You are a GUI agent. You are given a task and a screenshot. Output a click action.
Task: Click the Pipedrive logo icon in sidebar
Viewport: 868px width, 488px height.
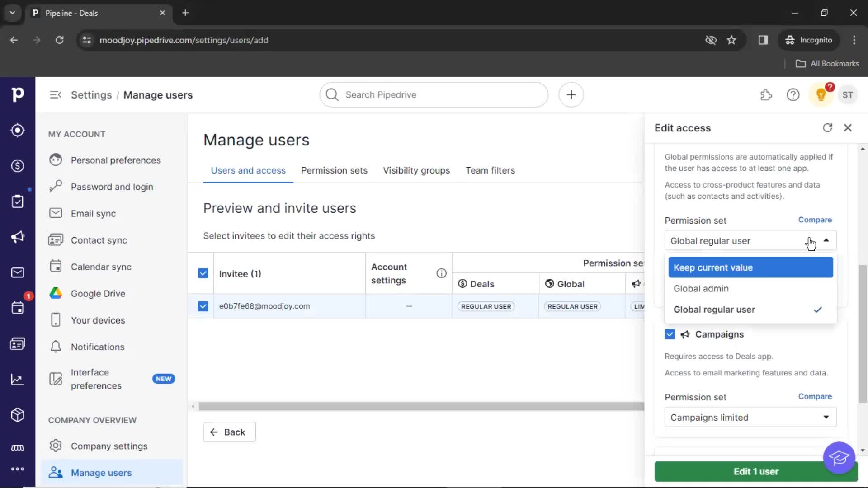(x=17, y=94)
